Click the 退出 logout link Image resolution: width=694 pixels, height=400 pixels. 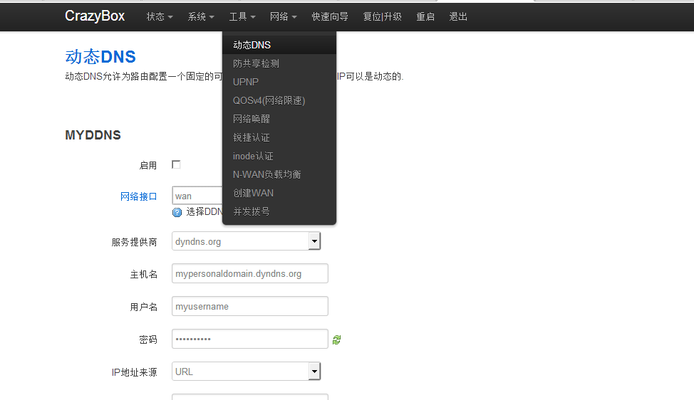pyautogui.click(x=458, y=17)
